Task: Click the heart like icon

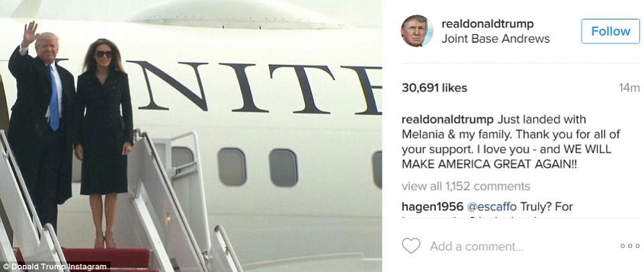Action: (411, 246)
